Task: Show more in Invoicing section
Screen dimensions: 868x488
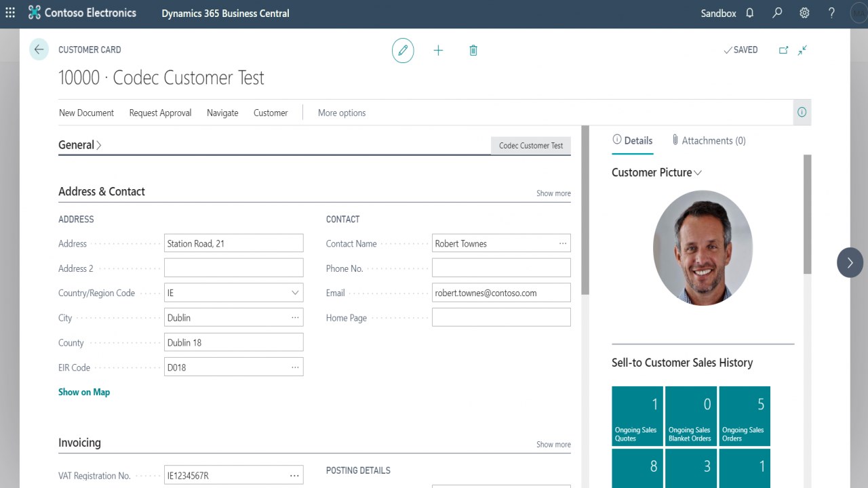Action: point(553,445)
